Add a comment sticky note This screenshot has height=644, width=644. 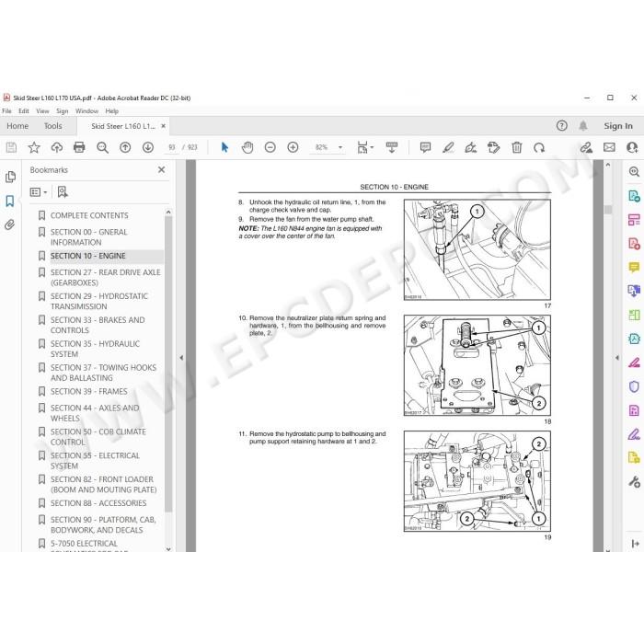425,147
